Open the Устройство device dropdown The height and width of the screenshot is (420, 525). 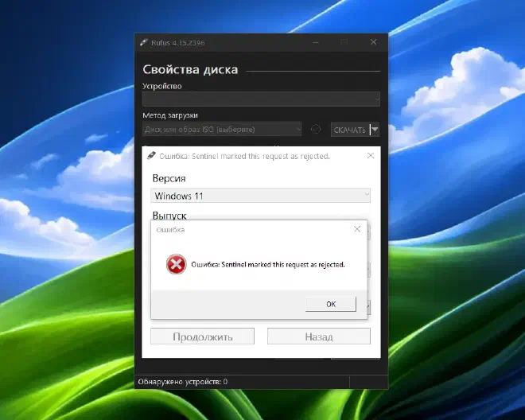click(x=261, y=99)
